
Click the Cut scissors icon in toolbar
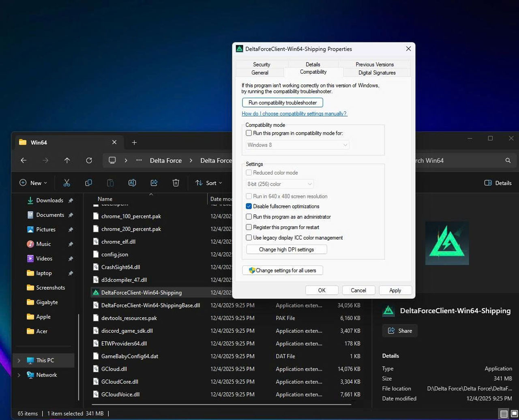click(67, 183)
